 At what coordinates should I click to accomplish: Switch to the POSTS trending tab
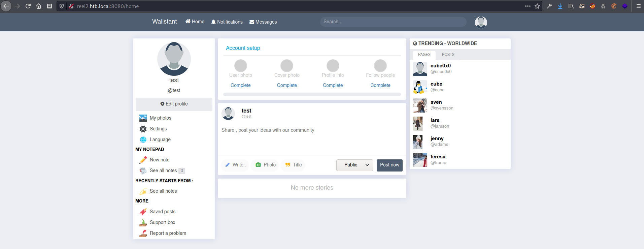coord(448,55)
